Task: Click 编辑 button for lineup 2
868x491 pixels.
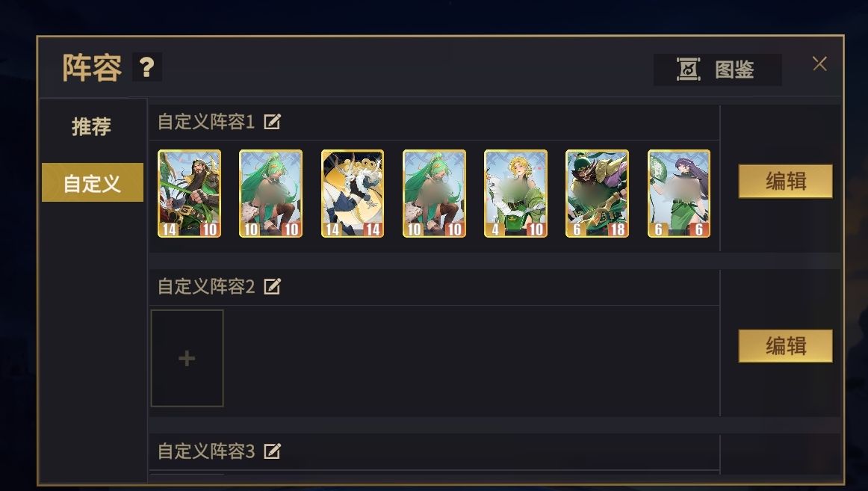Action: point(786,346)
